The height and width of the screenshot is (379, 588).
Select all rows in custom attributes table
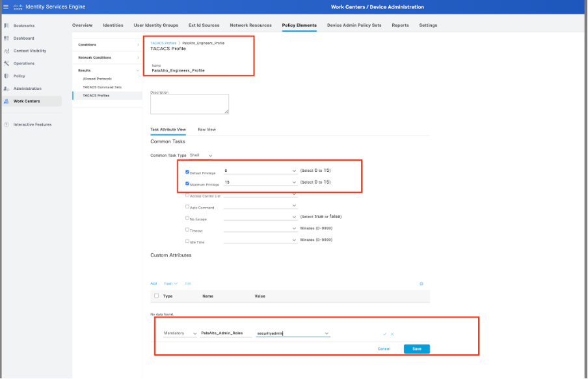(156, 296)
